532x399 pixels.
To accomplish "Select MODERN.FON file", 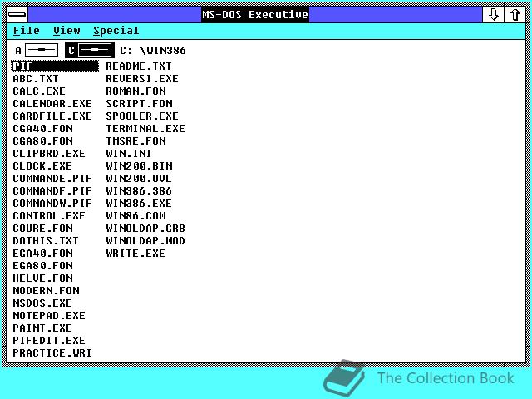I will (47, 291).
